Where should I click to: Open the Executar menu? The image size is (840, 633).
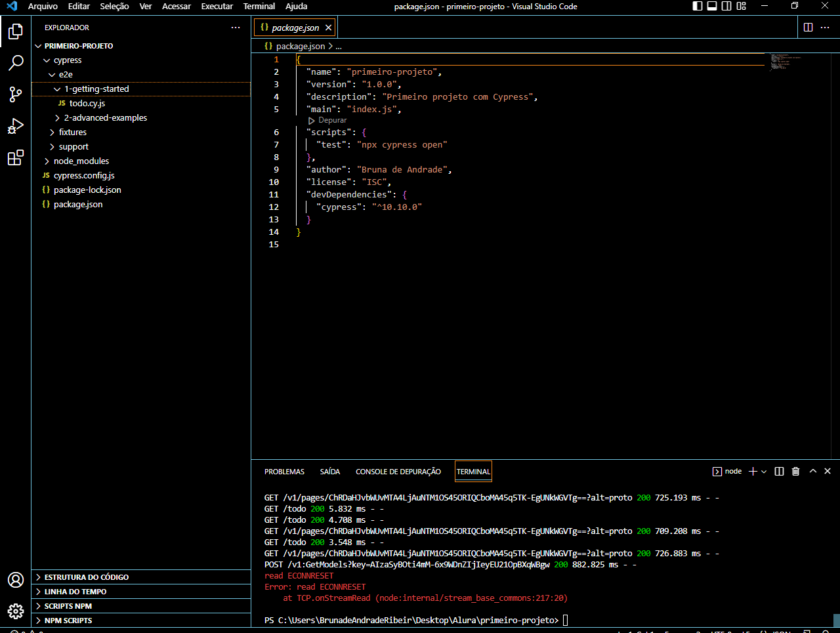click(217, 6)
